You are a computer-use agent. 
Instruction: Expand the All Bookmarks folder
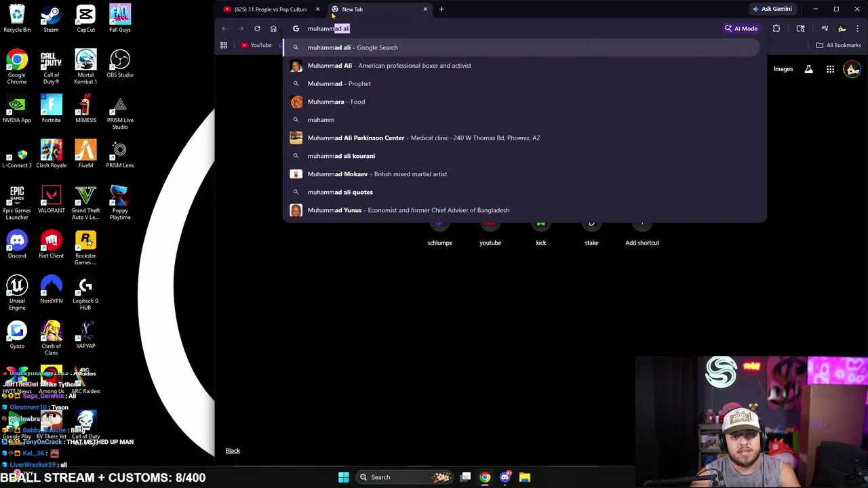tap(838, 45)
